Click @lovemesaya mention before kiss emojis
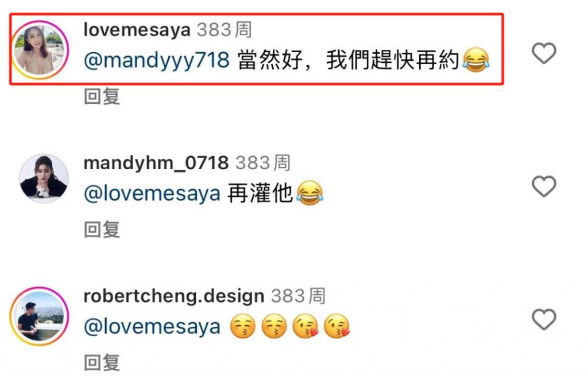This screenshot has height=390, width=588. (x=152, y=327)
